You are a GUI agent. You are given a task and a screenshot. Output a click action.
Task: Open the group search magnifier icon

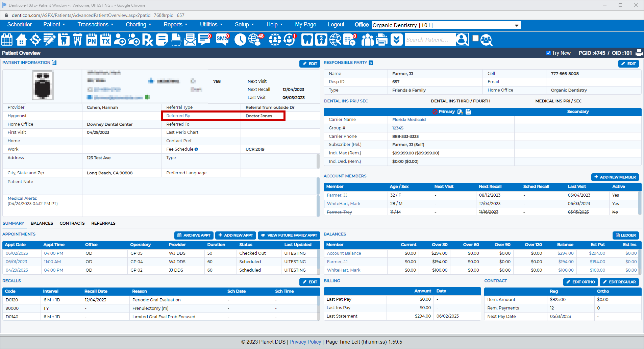click(486, 40)
